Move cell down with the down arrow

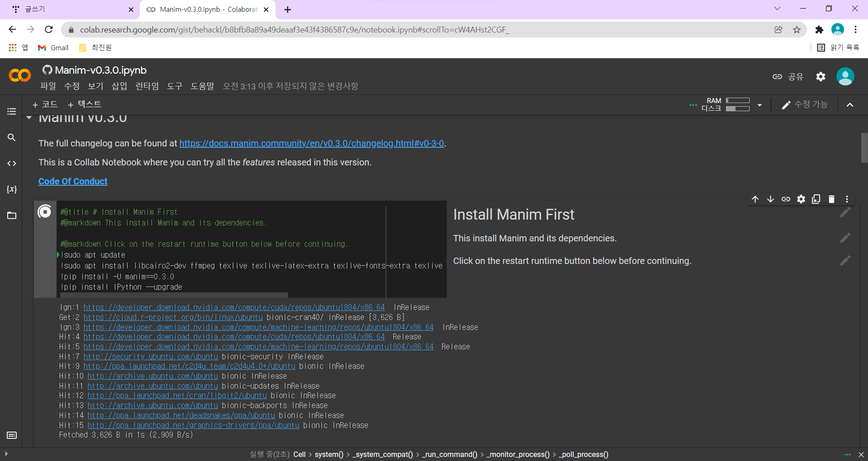tap(770, 199)
